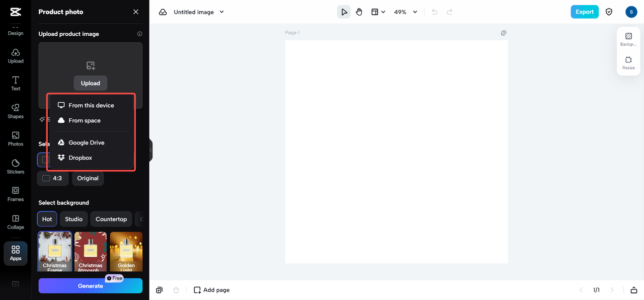Click the Generate button

pos(91,286)
